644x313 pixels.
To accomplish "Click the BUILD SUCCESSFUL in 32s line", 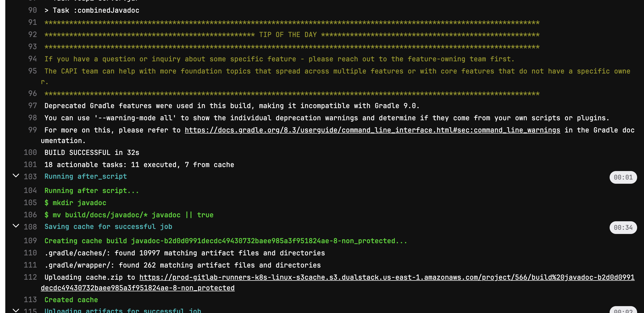I will coord(92,153).
